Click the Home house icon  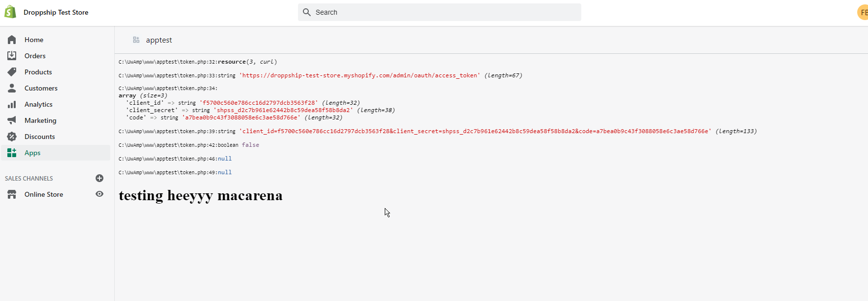pos(12,40)
